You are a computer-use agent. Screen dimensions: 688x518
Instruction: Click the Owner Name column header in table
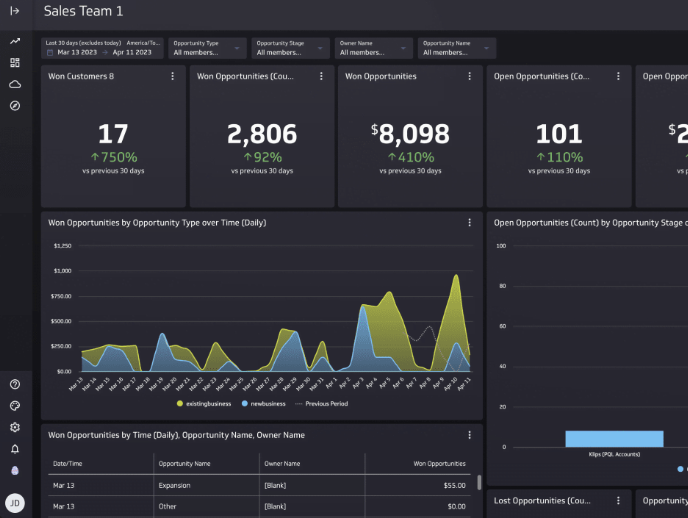pyautogui.click(x=282, y=464)
